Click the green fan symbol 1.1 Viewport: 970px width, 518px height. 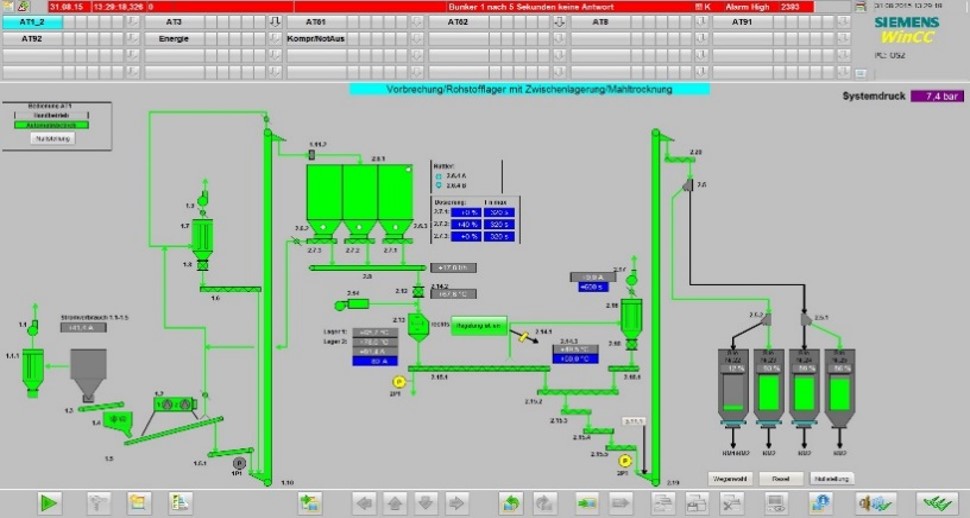[x=33, y=326]
